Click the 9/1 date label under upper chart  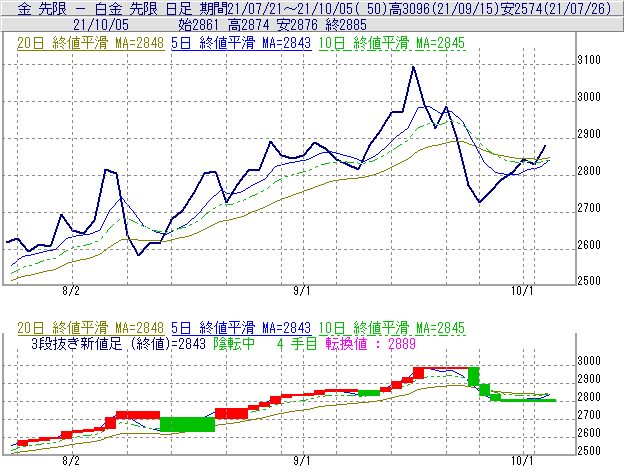302,291
